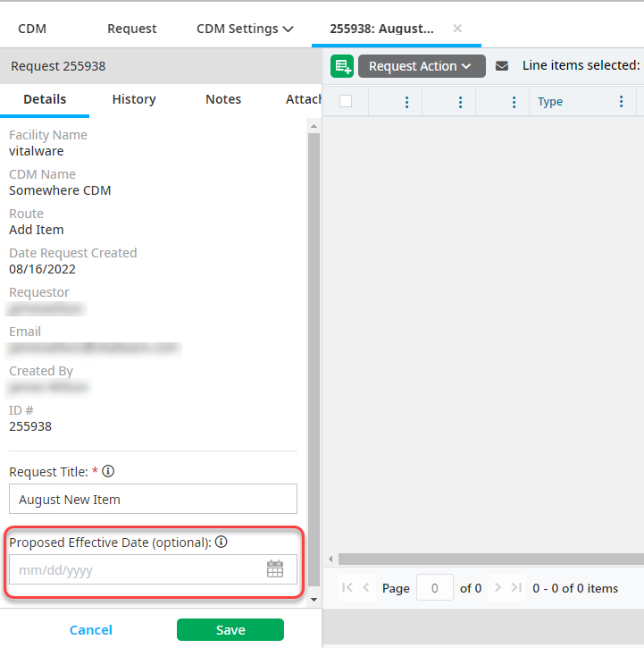Image resolution: width=644 pixels, height=648 pixels.
Task: Click the green Save button
Action: click(230, 630)
